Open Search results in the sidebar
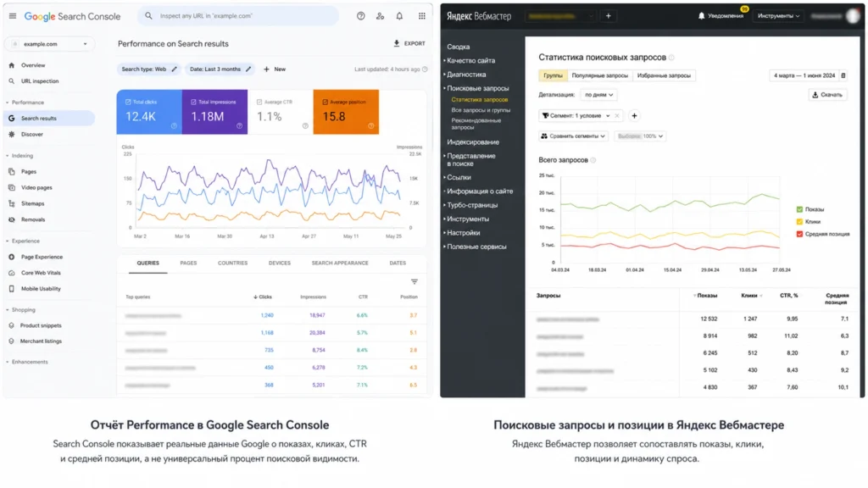This screenshot has height=488, width=868. (x=49, y=119)
